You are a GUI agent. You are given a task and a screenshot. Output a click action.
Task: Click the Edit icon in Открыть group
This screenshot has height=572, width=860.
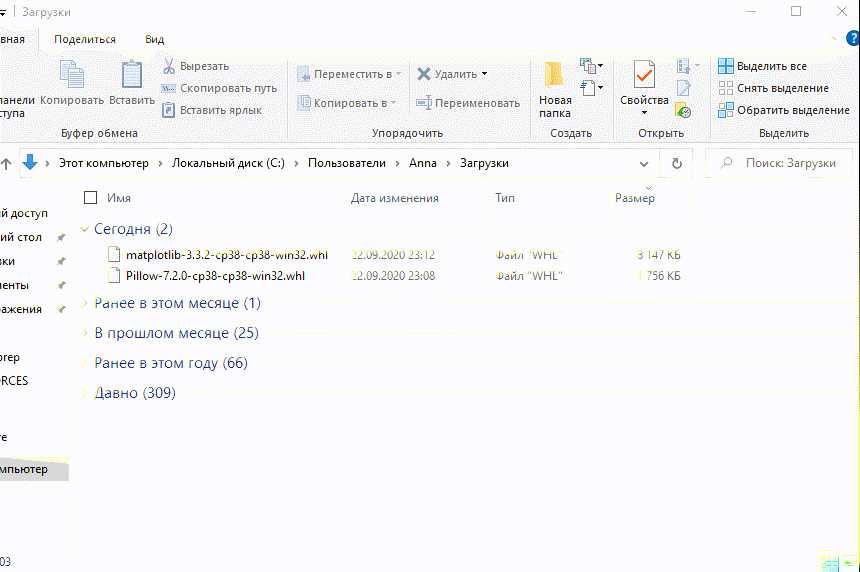683,88
